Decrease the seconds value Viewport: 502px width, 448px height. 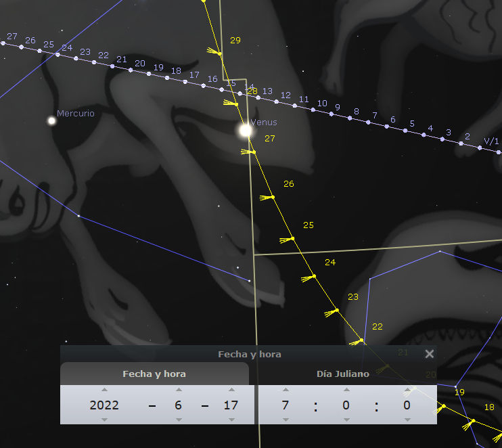point(407,420)
